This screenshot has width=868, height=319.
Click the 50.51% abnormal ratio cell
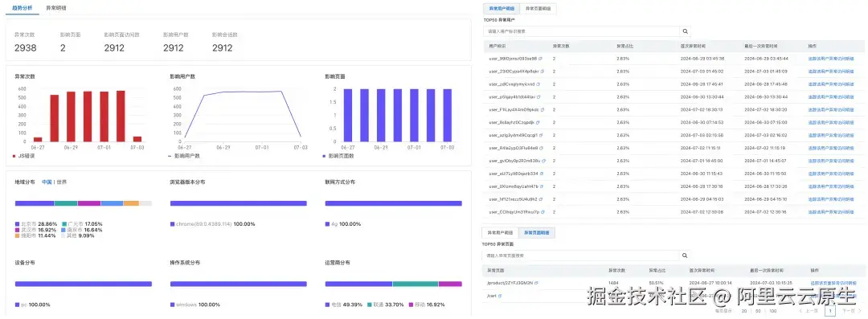(656, 283)
